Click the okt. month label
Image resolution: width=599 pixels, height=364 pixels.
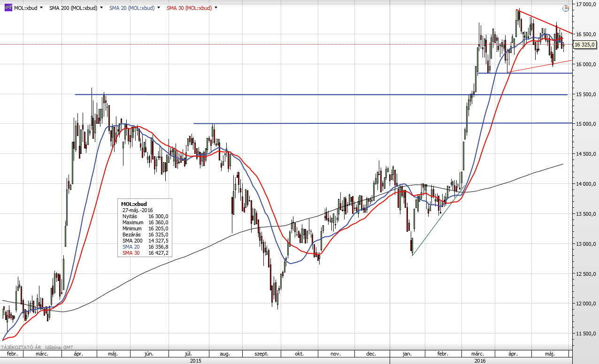coord(299,354)
